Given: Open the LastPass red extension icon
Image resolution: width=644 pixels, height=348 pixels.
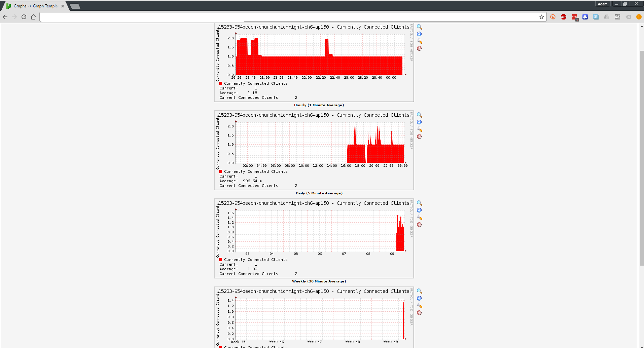Looking at the screenshot, I should 575,17.
